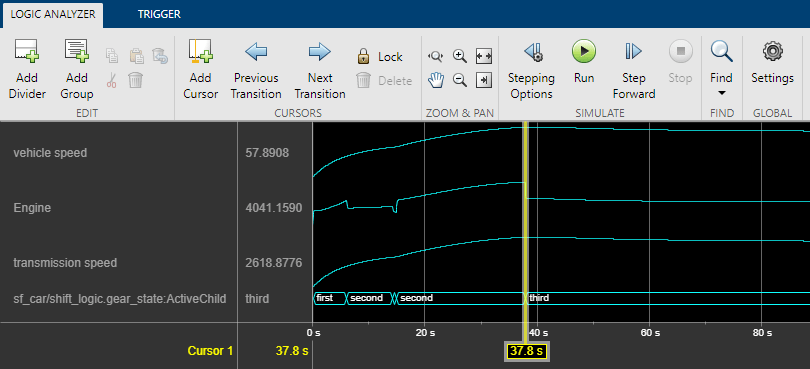810x369 pixels.
Task: Click Delete in the Cursors section
Action: click(x=383, y=81)
